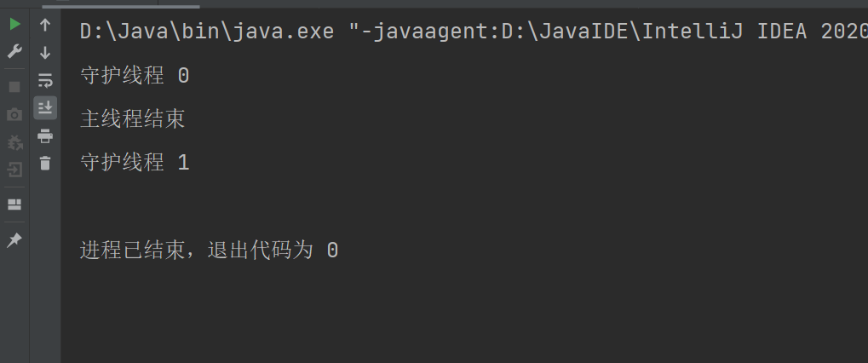
Task: Click the console line 守护线程 0
Action: [135, 76]
